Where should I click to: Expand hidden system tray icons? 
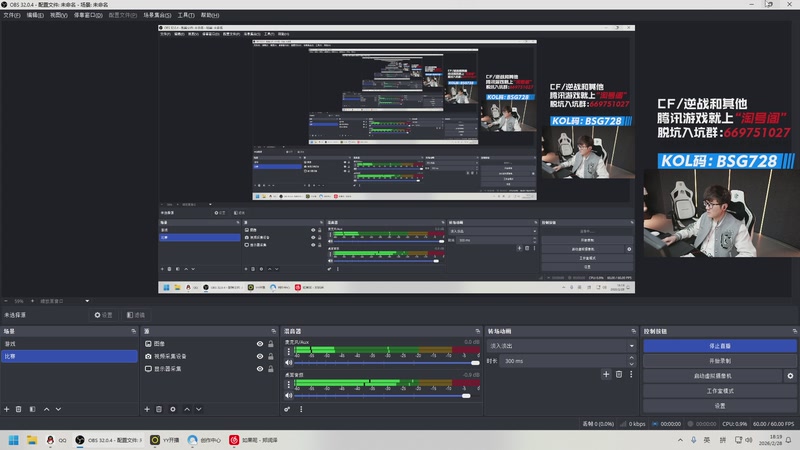(680, 440)
